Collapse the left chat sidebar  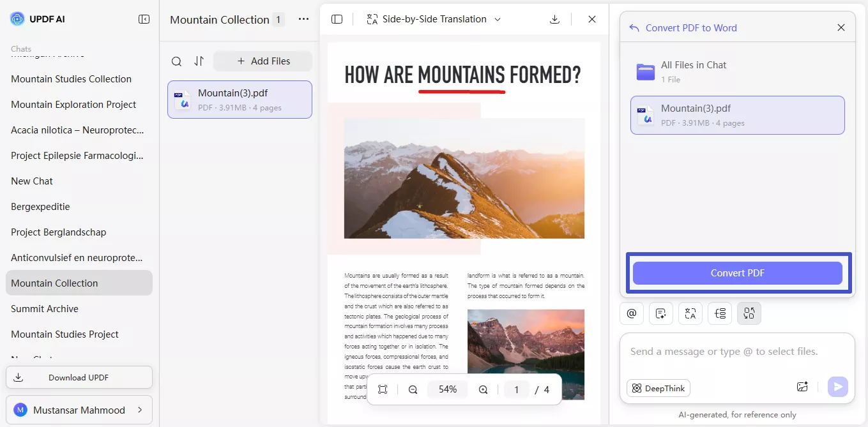(x=144, y=19)
